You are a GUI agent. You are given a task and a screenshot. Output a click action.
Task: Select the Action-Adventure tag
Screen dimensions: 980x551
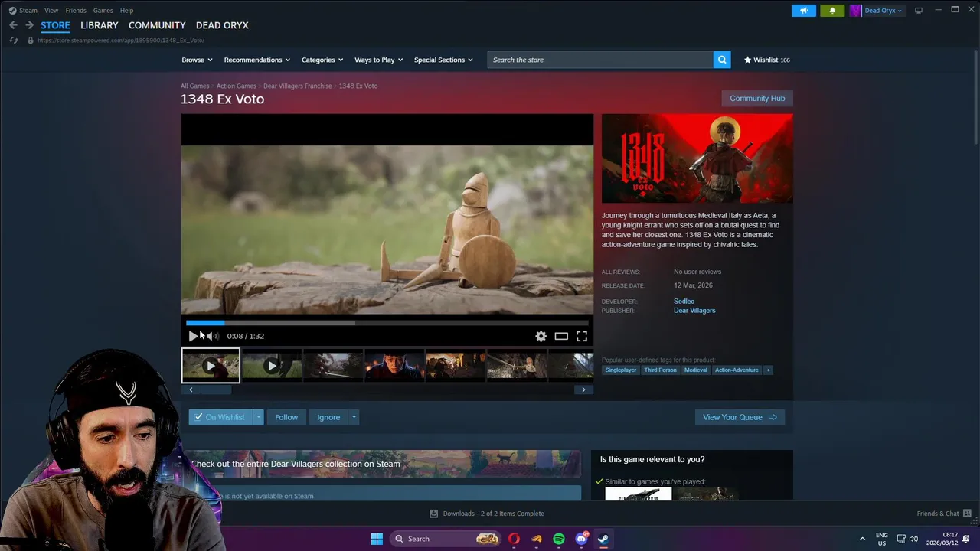click(737, 370)
